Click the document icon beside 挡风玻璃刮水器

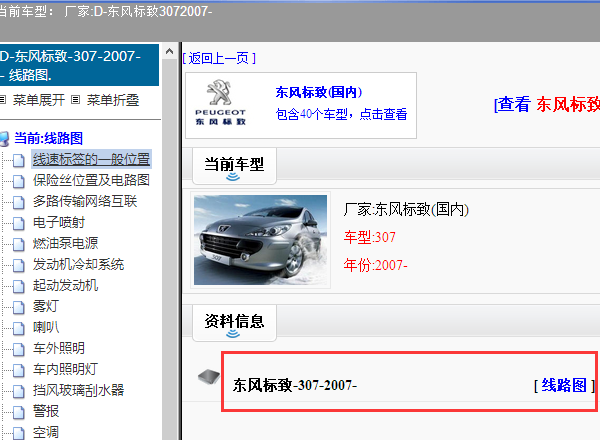(18, 392)
